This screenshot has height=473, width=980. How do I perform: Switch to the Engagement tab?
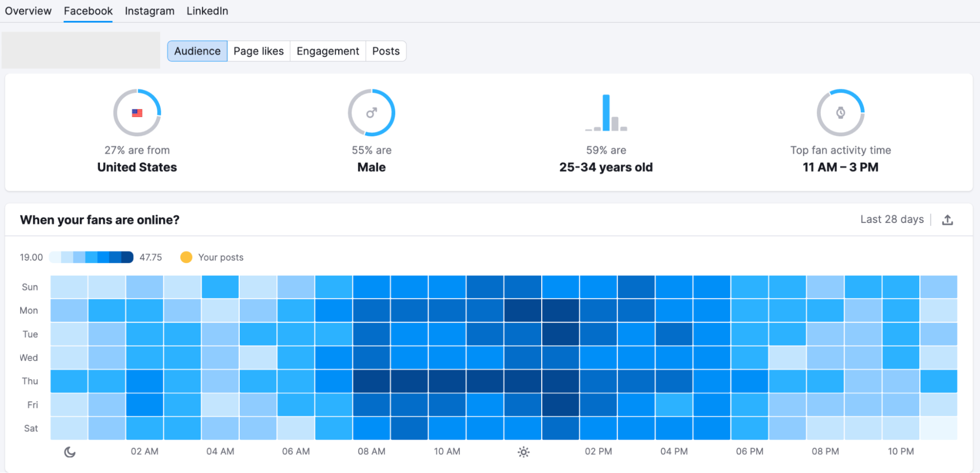327,51
